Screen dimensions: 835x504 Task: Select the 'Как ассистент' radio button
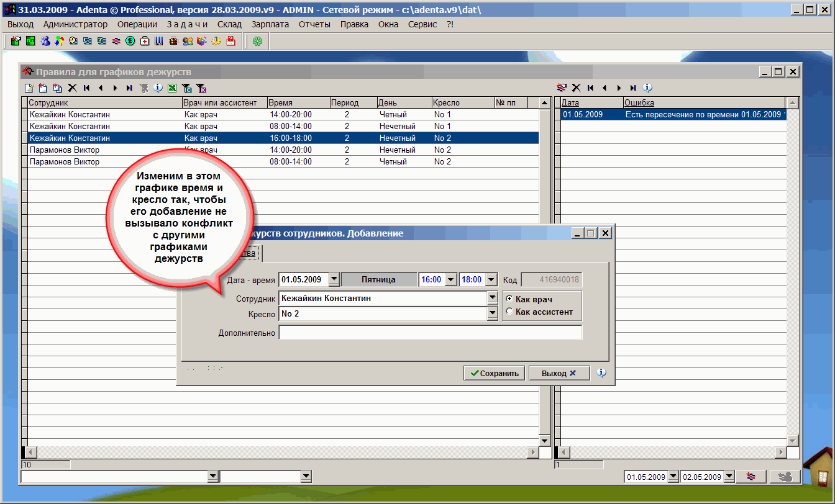coord(510,312)
